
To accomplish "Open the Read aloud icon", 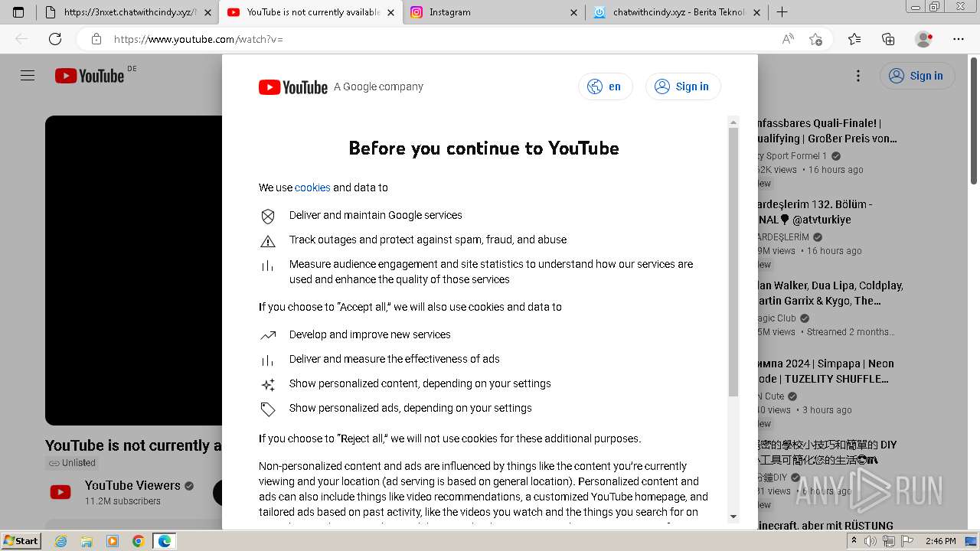I will pos(787,39).
